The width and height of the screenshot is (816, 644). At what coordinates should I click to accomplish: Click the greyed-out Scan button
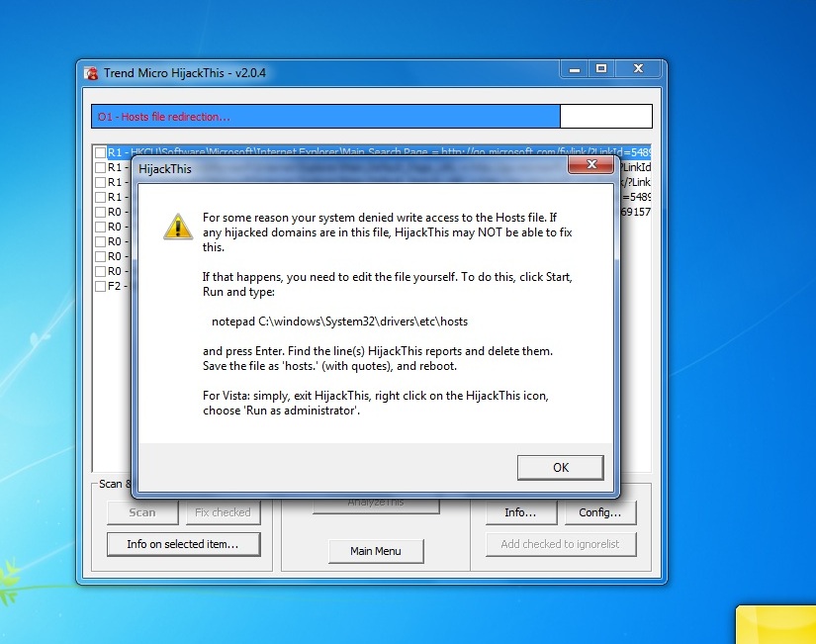click(x=142, y=512)
